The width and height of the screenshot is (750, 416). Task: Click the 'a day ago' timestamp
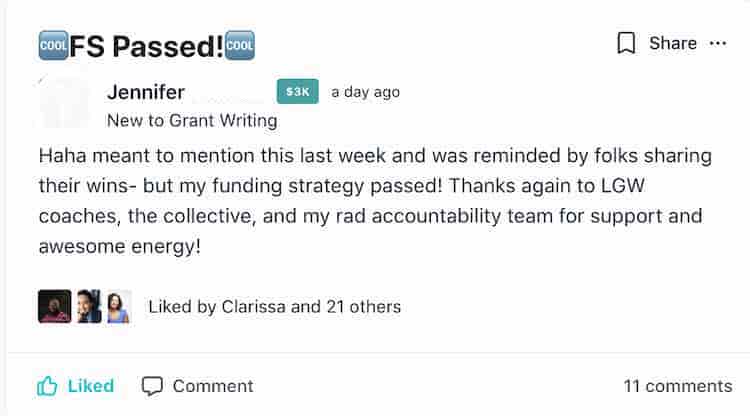pos(365,92)
